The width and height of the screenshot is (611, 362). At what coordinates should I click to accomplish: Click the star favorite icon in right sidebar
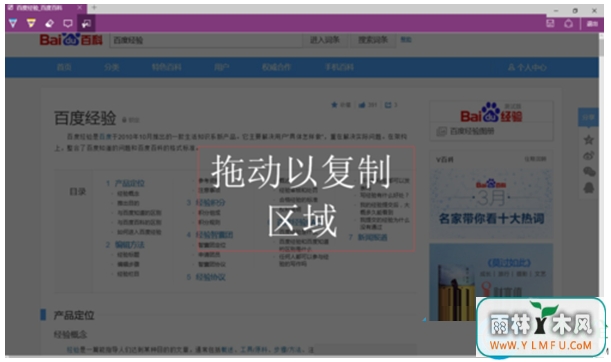click(588, 140)
